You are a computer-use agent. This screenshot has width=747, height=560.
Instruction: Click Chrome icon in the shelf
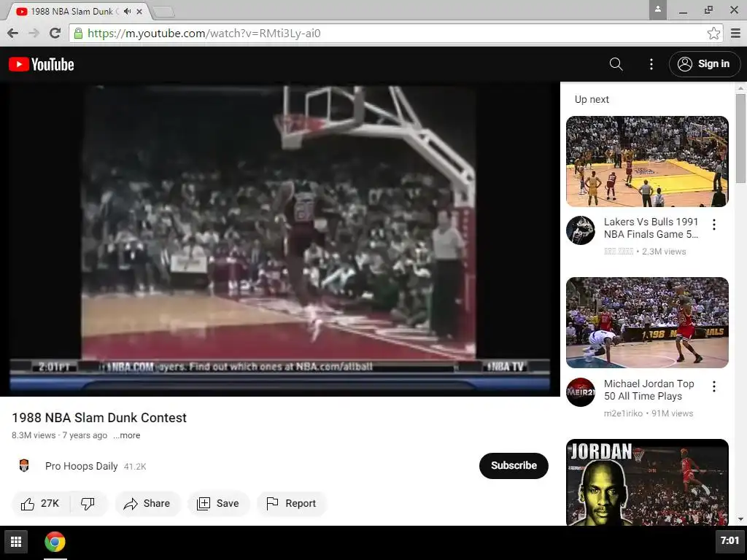tap(55, 542)
